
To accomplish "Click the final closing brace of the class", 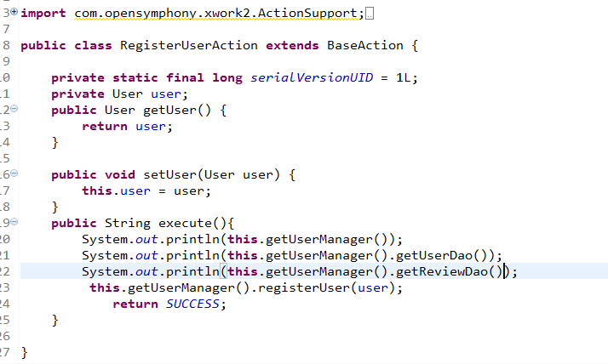I will pos(25,353).
